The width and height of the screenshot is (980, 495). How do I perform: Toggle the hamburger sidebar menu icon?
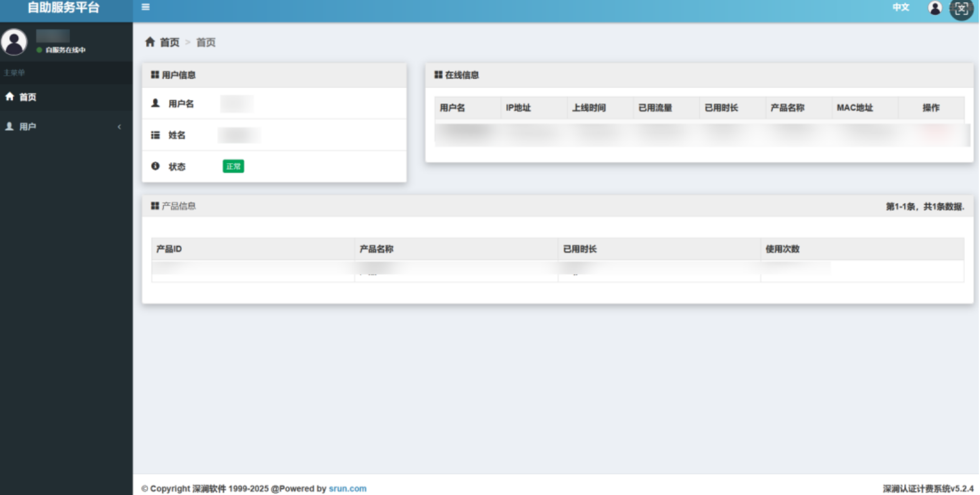tap(145, 7)
